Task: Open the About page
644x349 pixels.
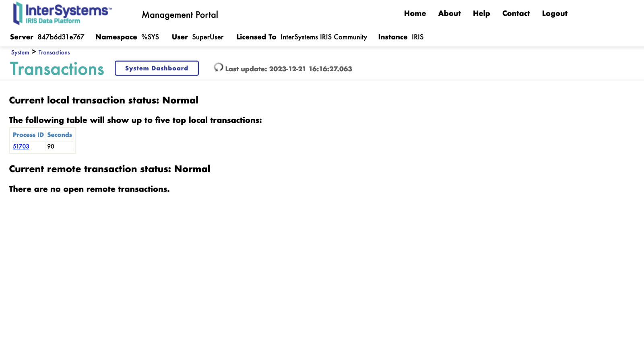Action: click(449, 13)
